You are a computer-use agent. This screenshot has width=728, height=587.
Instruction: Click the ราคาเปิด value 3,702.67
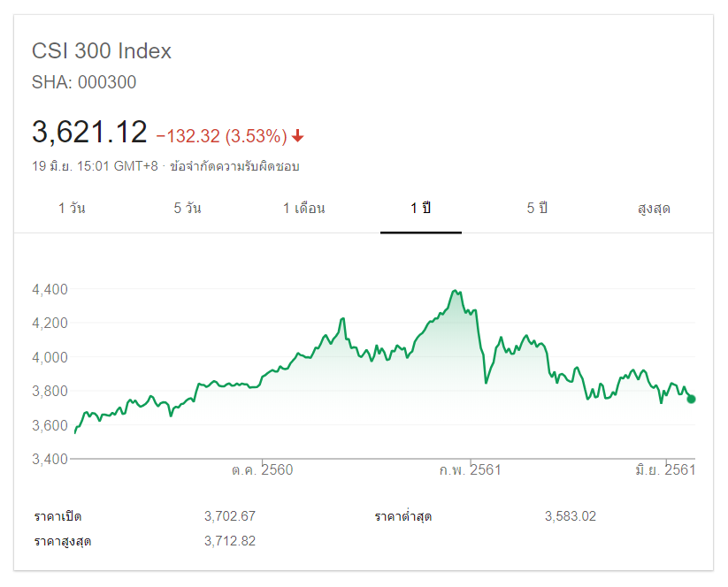pos(229,516)
